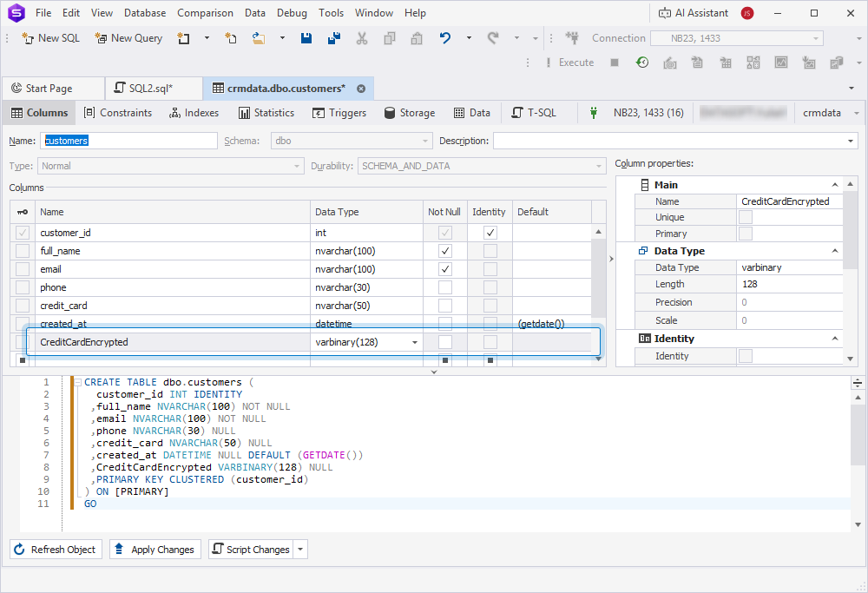Stop execution with the square icon
Image resolution: width=868 pixels, height=593 pixels.
[615, 62]
